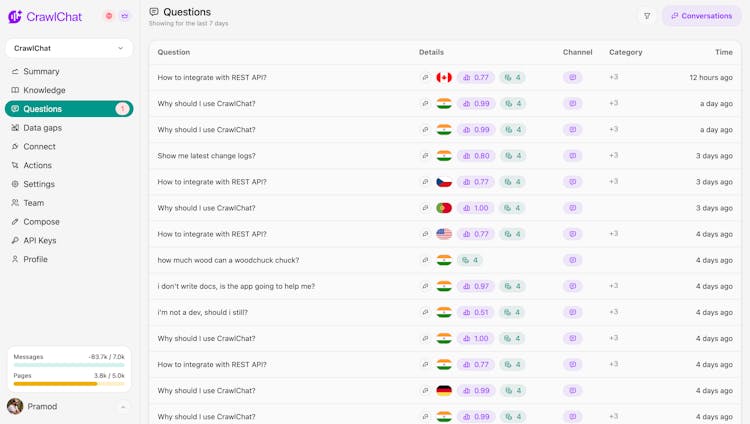The height and width of the screenshot is (424, 750).
Task: Go to the Knowledge section
Action: coord(44,90)
